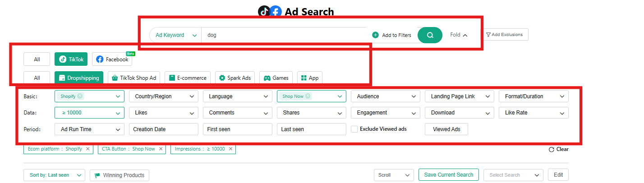Select the TikTok platform toggle

pos(71,59)
